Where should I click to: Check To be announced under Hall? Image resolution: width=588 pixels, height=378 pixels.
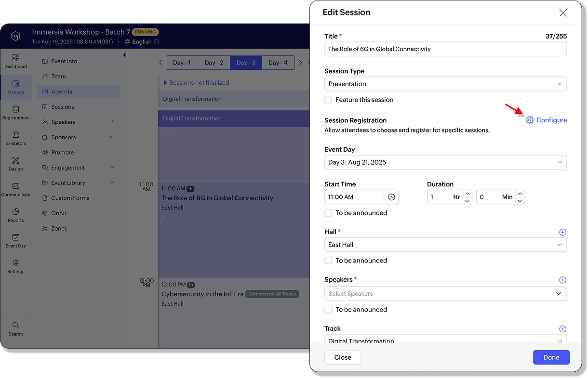tap(328, 261)
